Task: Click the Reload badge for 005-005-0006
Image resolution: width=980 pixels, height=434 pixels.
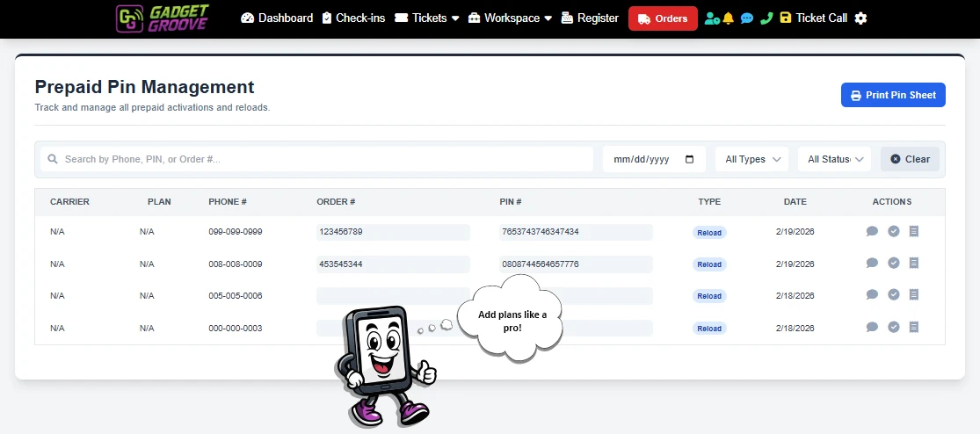Action: 709,296
